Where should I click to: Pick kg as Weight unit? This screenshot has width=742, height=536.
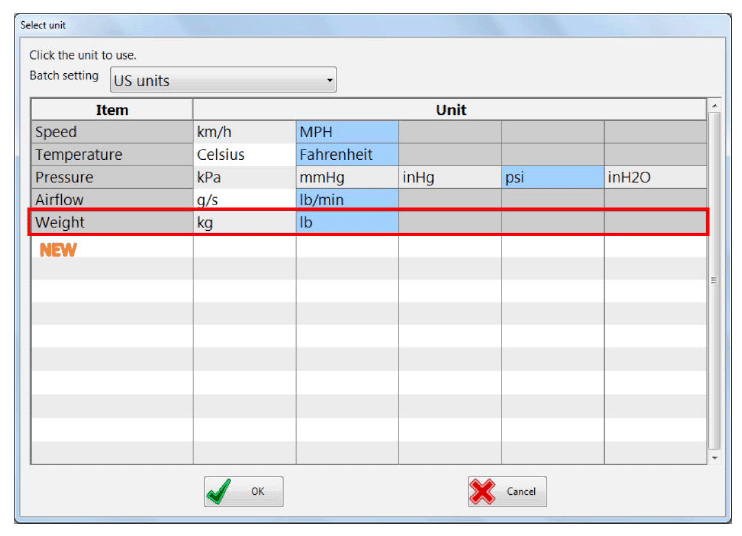pos(244,223)
